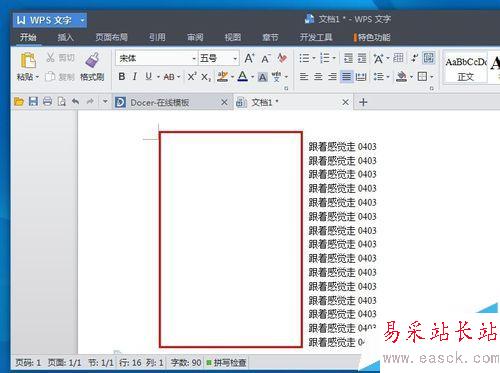Click the Paste clipboard icon

click(28, 61)
